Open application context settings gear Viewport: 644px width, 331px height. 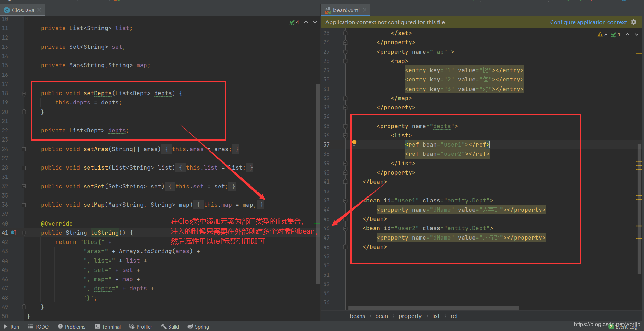coord(634,22)
